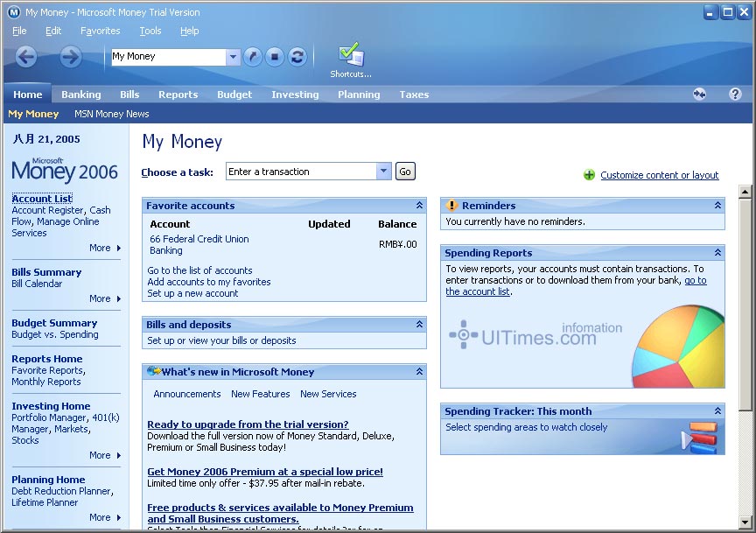Open the Help menu
Screen dimensions: 756x533
[190, 31]
